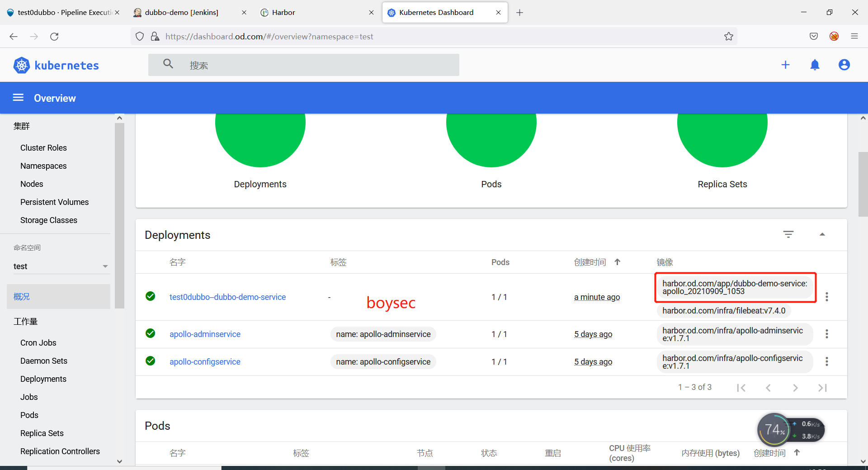Click the browser URL address bar

(x=434, y=36)
